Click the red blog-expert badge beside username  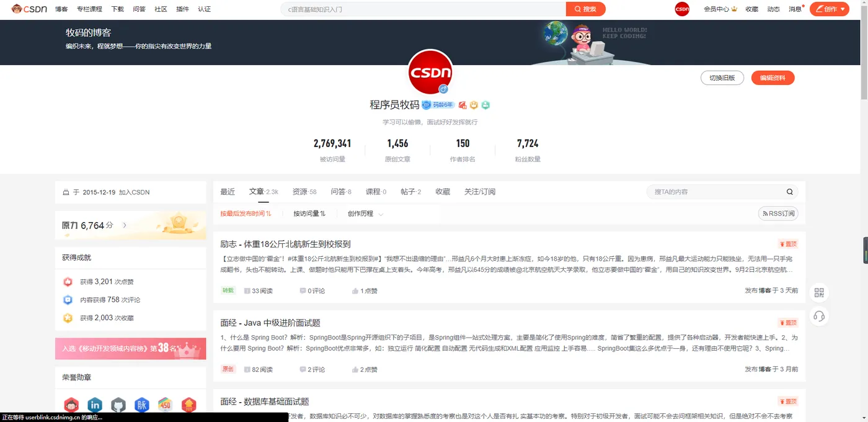pyautogui.click(x=463, y=105)
